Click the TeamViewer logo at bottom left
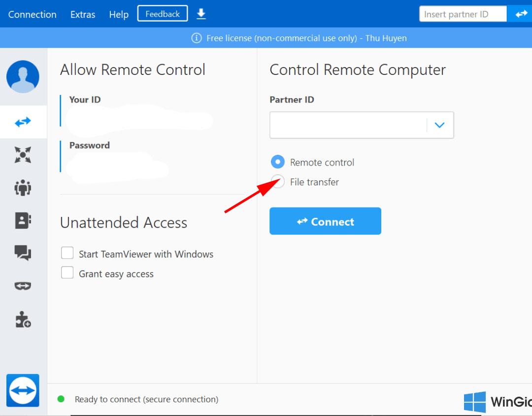 point(23,390)
